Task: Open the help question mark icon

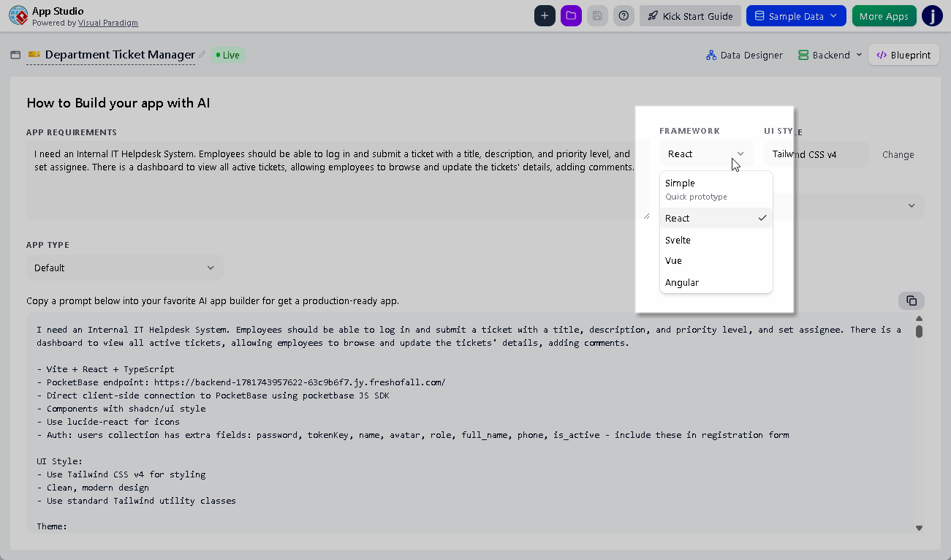Action: click(x=624, y=16)
